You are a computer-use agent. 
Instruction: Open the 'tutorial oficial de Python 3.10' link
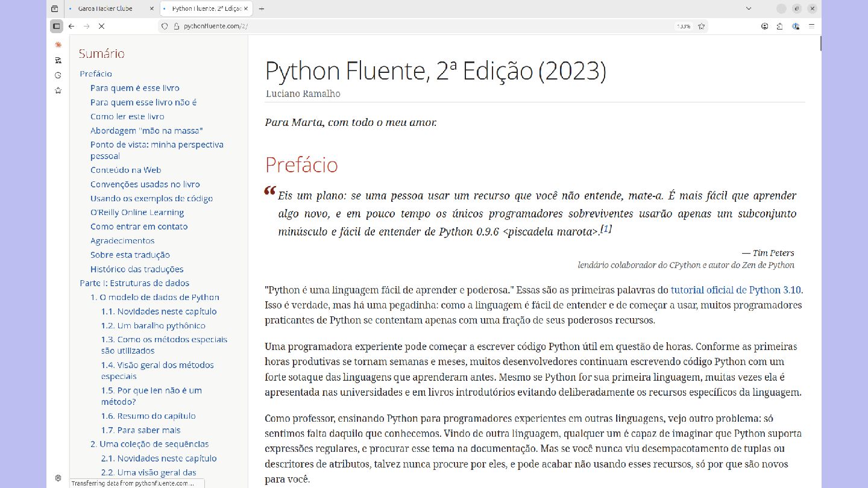pyautogui.click(x=736, y=290)
